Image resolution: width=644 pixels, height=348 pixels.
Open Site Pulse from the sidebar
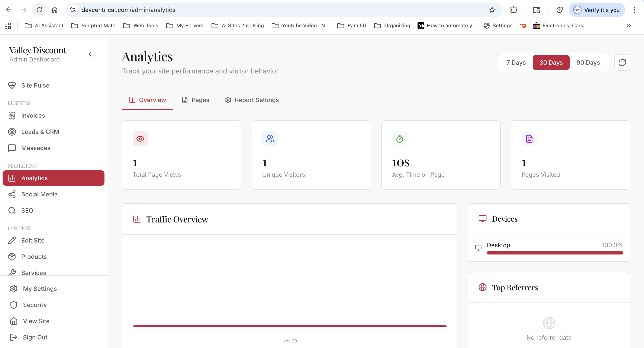pos(35,85)
